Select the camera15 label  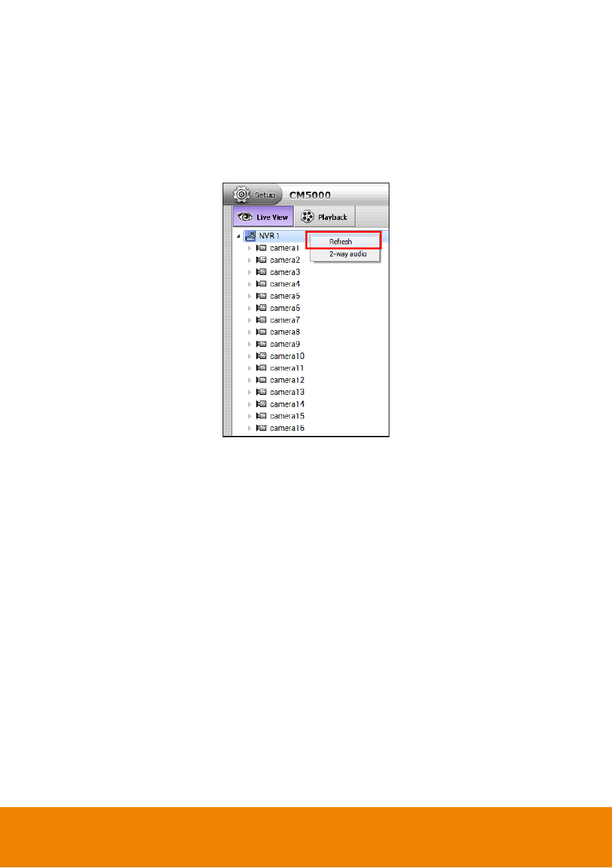click(x=287, y=417)
